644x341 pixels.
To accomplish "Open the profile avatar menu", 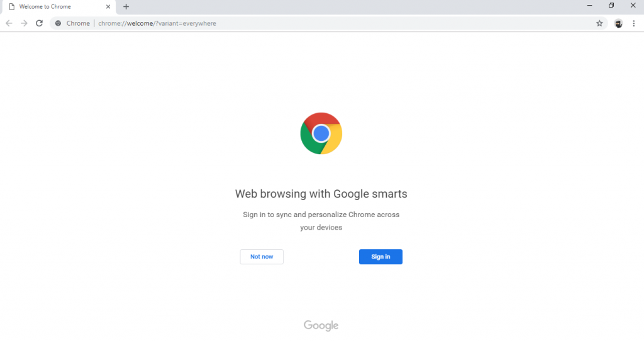I will (618, 23).
